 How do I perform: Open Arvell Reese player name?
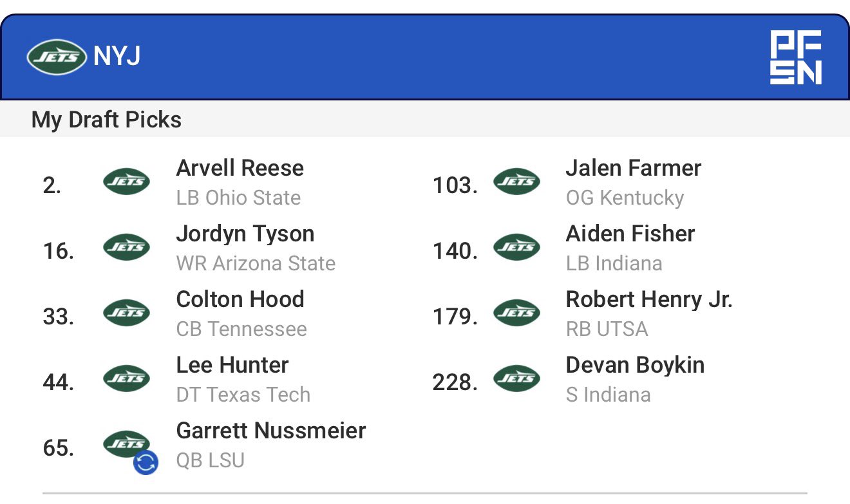point(240,168)
